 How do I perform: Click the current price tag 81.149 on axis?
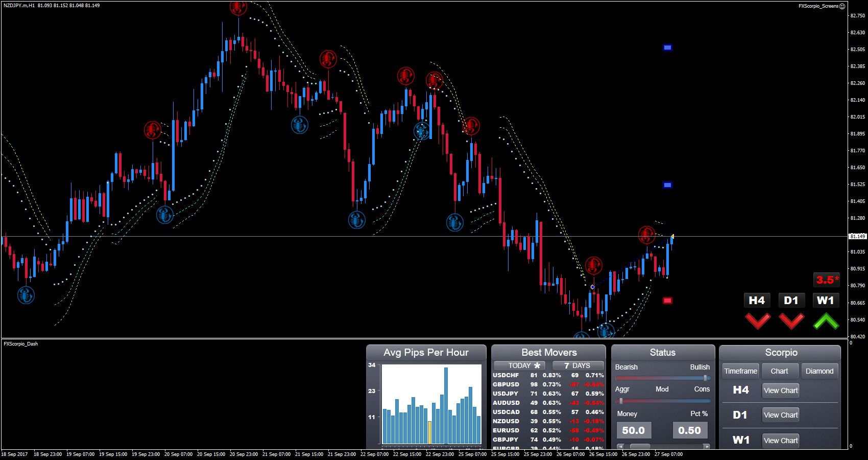coord(858,236)
